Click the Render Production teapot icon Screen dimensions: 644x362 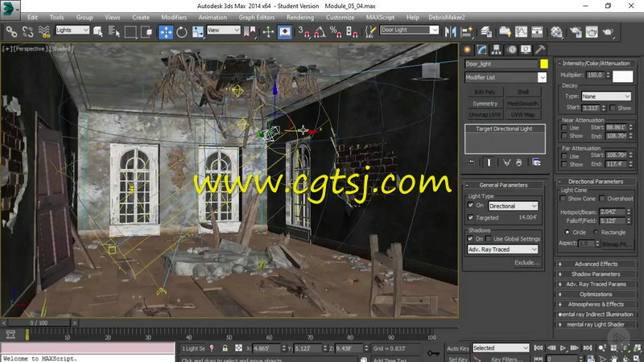click(x=608, y=31)
